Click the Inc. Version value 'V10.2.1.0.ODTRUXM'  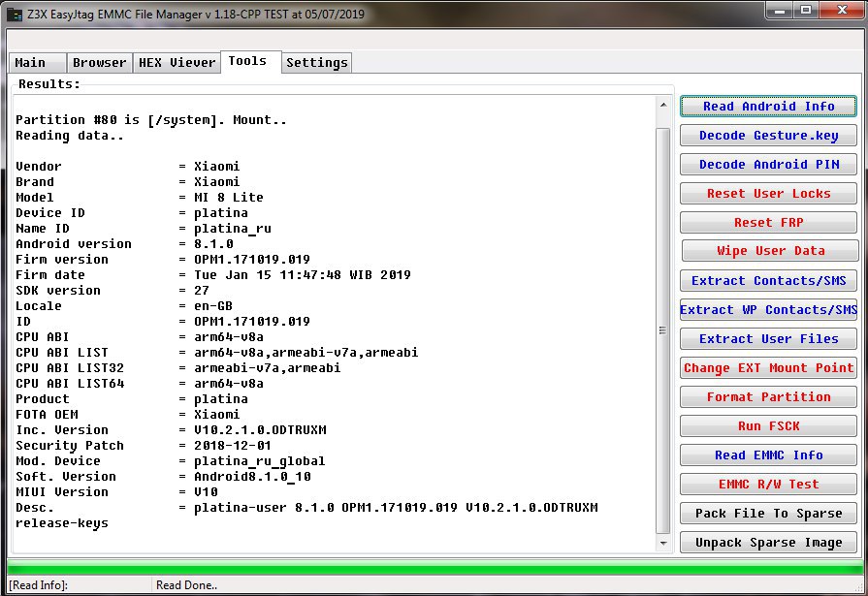[260, 430]
